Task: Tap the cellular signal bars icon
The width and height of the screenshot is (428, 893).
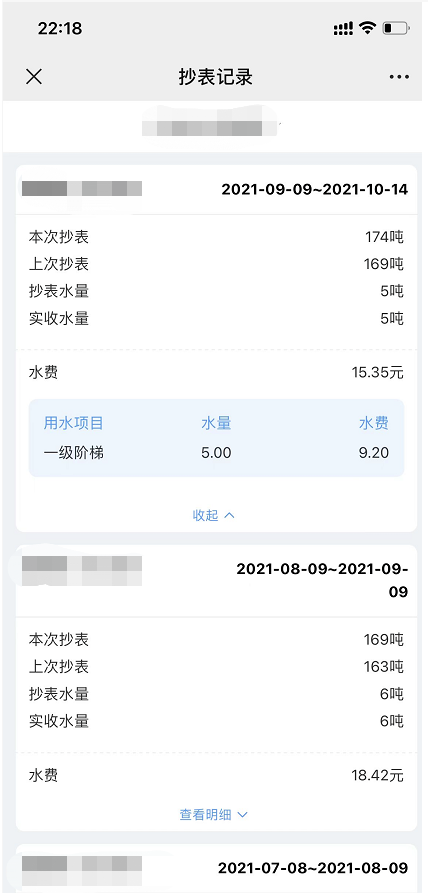Action: 343,28
